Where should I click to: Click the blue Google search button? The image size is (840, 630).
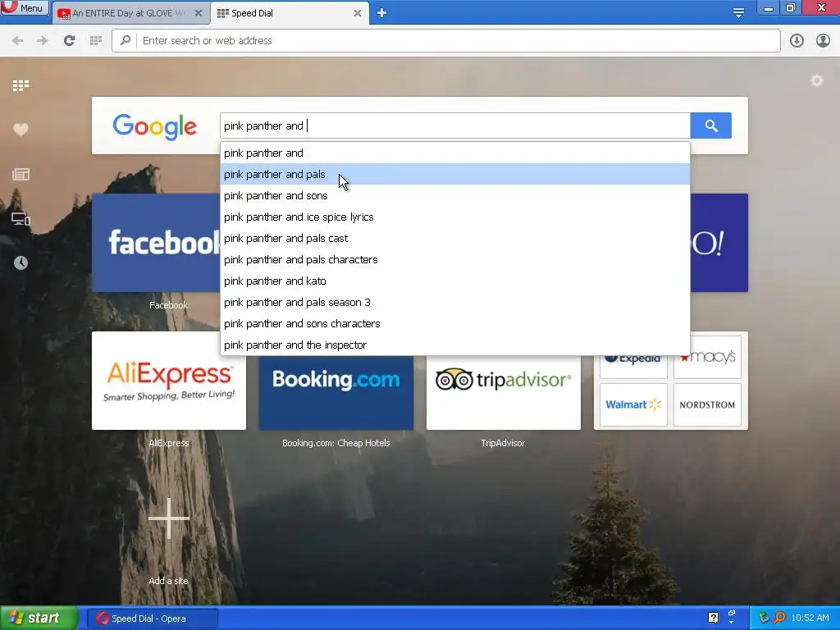(711, 126)
